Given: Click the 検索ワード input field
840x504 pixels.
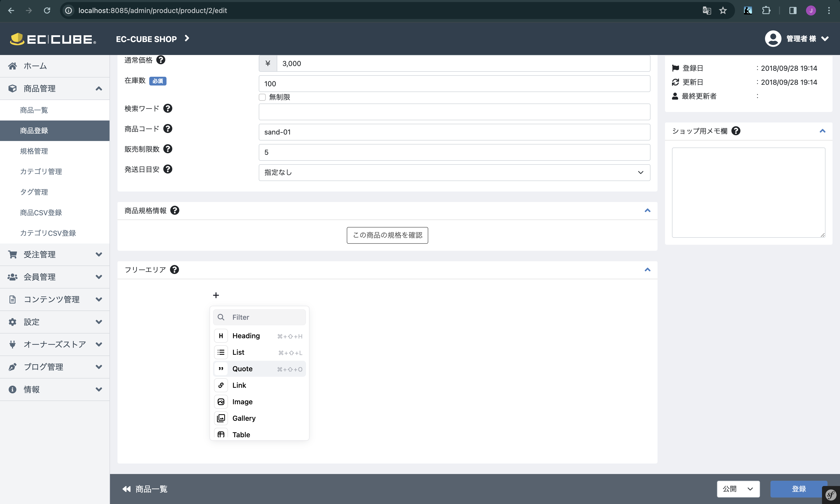Looking at the screenshot, I should [454, 112].
